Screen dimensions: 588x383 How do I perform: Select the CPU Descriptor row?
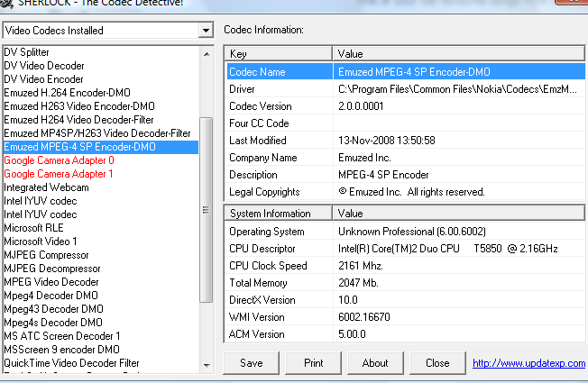coord(406,249)
